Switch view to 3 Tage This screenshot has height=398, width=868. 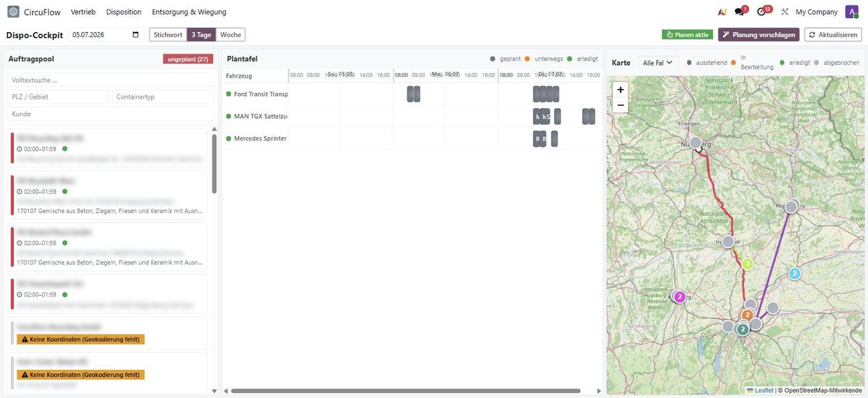click(x=201, y=35)
